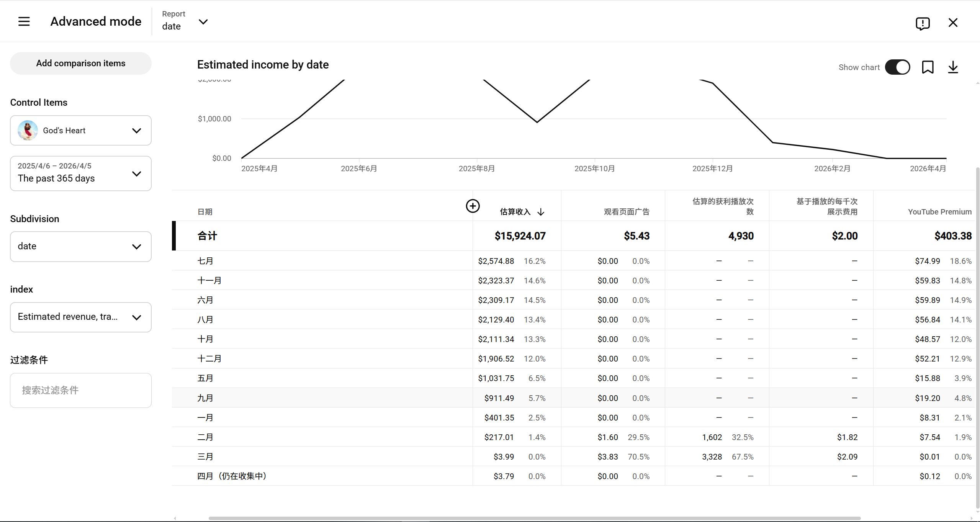This screenshot has height=522, width=980.
Task: Click the horizontal scrollbar below the table
Action: 534,518
